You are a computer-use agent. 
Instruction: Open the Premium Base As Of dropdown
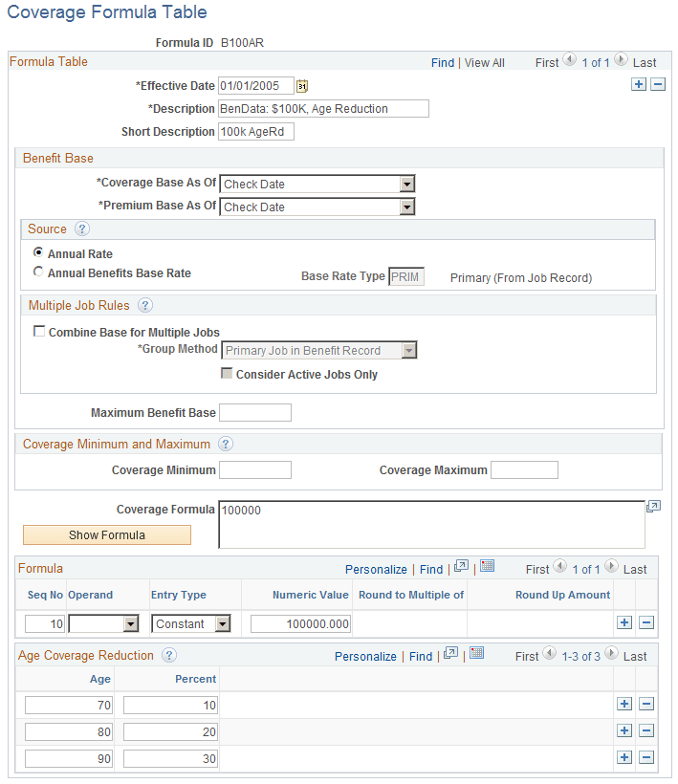pos(405,207)
